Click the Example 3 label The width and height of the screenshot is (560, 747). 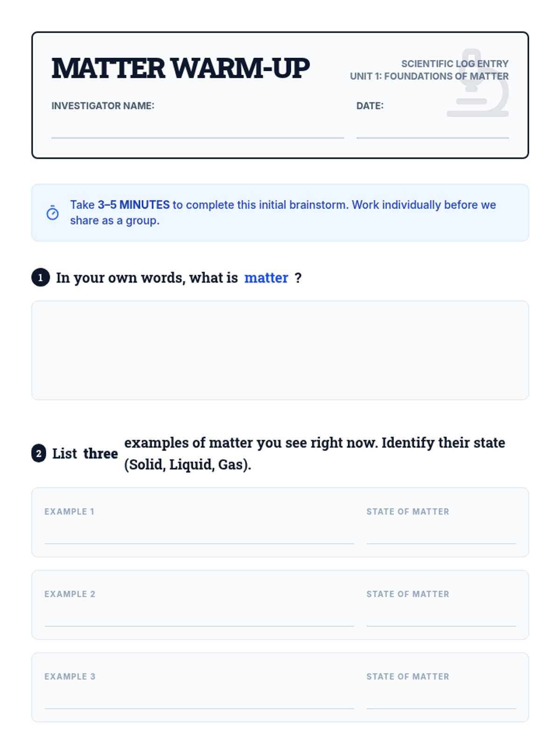70,677
